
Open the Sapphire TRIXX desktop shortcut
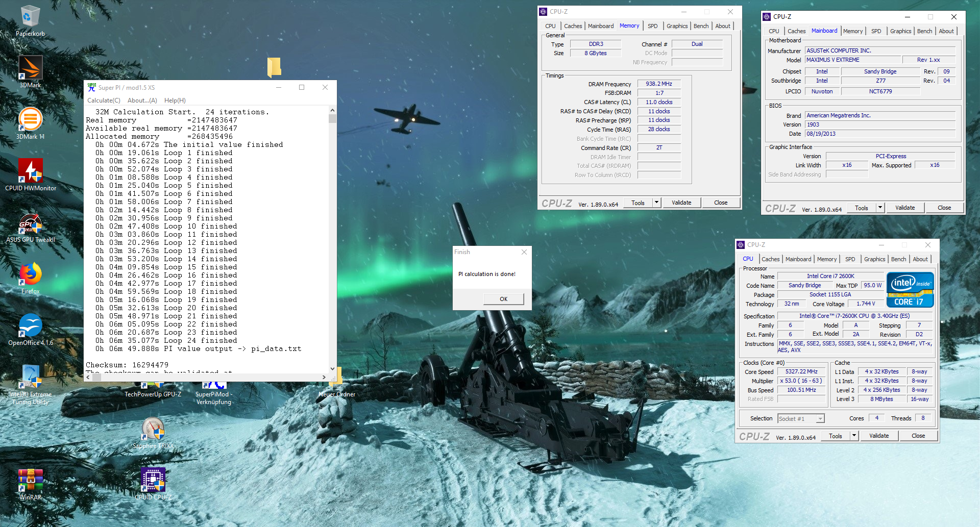(153, 429)
